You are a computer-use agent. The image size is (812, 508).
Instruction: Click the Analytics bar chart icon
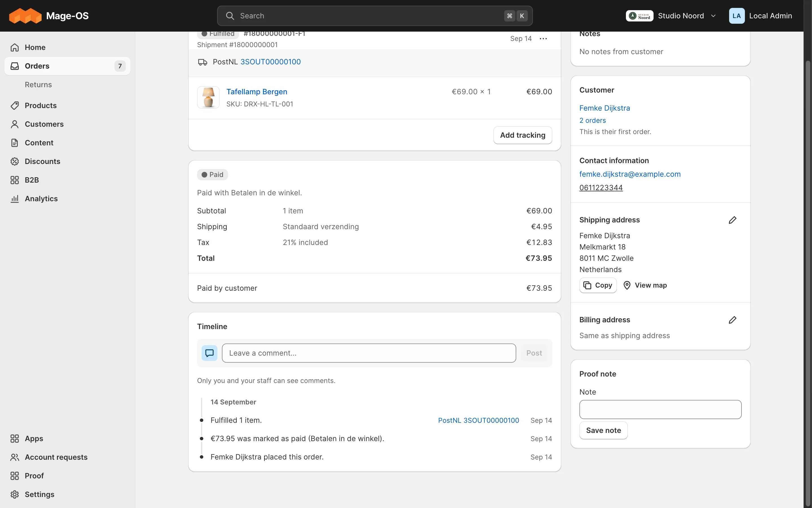[x=14, y=199]
